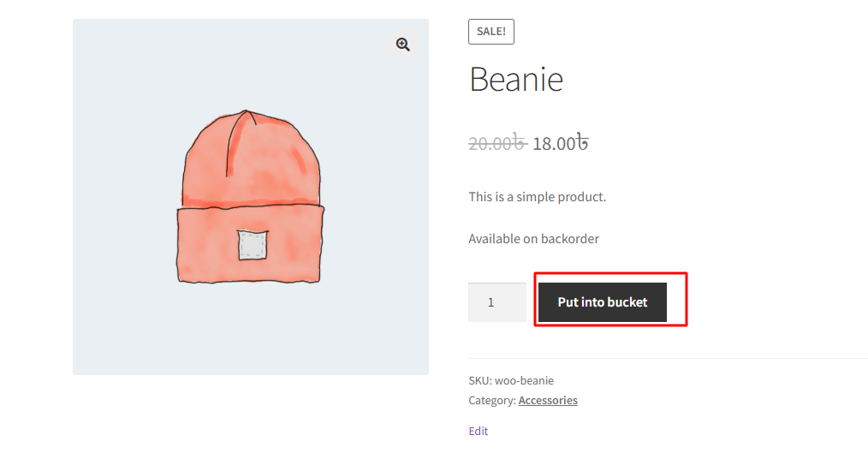Focus the quantity input field
Screen dimensions: 868x465
(x=496, y=302)
